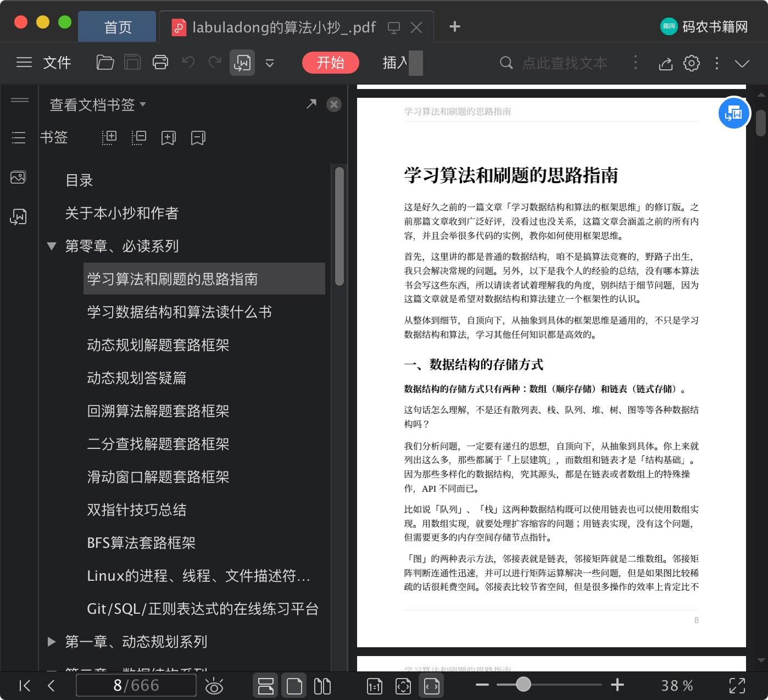768x700 pixels.
Task: Go to first page button
Action: pos(24,685)
